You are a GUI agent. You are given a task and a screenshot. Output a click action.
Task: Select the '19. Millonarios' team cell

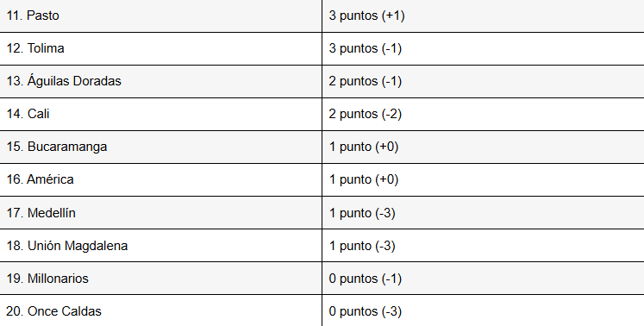point(160,278)
